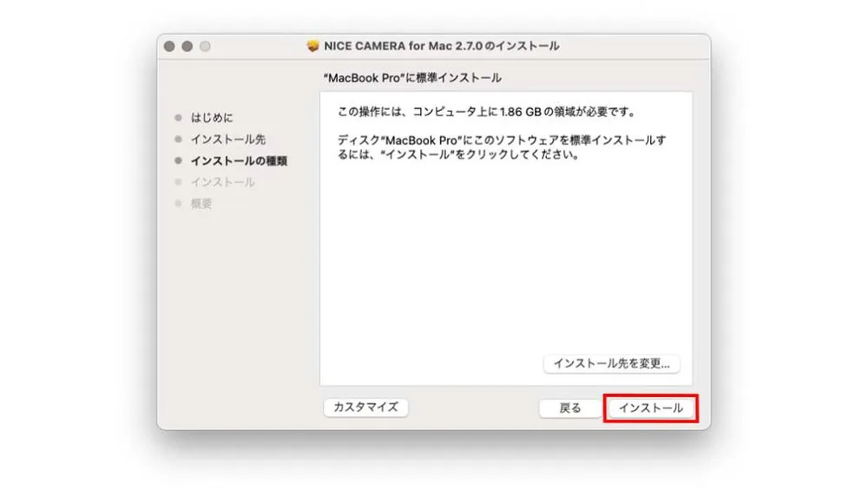The width and height of the screenshot is (868, 496).
Task: Click the installer package icon in title bar
Action: click(312, 46)
